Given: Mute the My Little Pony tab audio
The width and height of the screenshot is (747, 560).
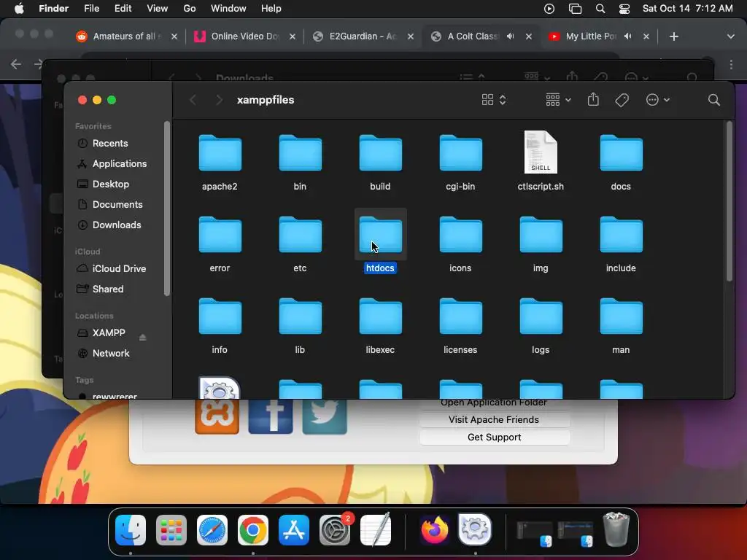Looking at the screenshot, I should 628,36.
